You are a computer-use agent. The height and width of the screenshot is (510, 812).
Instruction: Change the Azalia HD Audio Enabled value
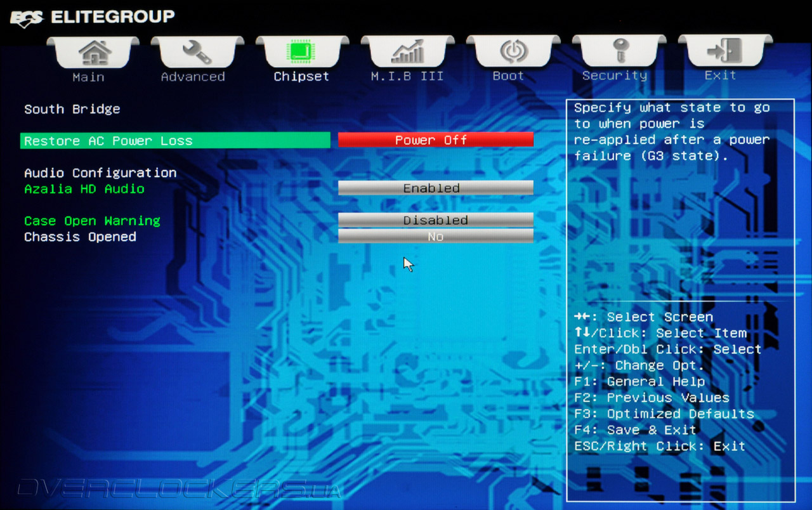[x=436, y=188]
